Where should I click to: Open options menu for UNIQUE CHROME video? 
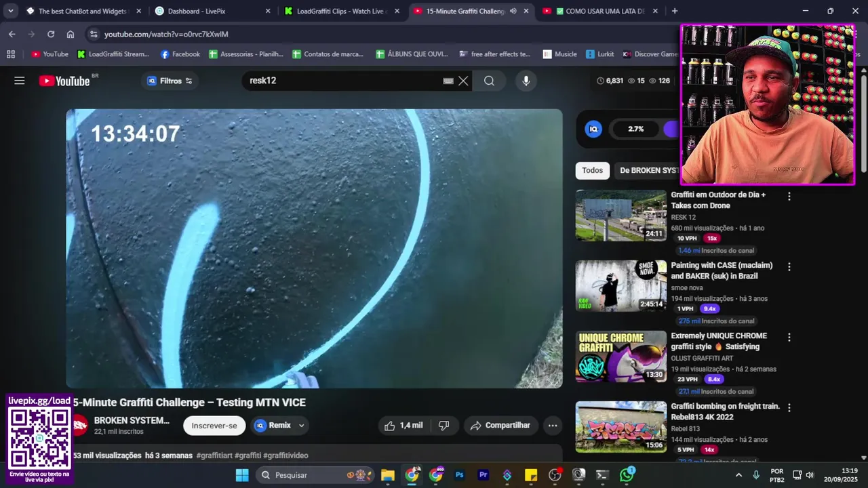[x=789, y=338]
